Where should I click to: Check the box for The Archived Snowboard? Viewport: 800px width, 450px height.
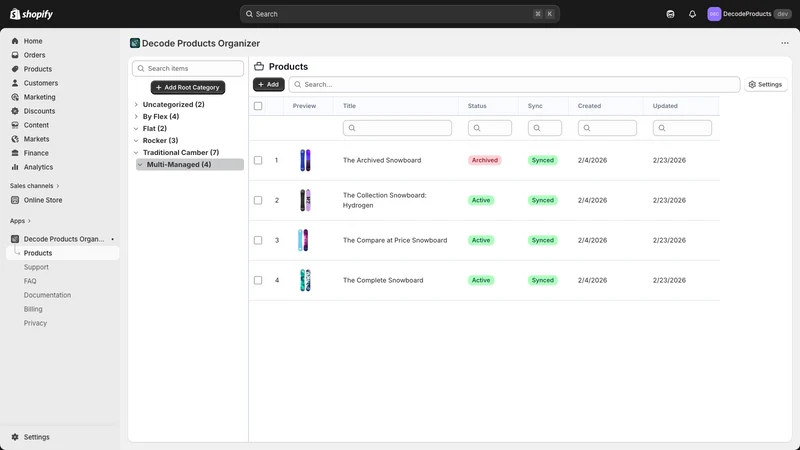pyautogui.click(x=258, y=160)
